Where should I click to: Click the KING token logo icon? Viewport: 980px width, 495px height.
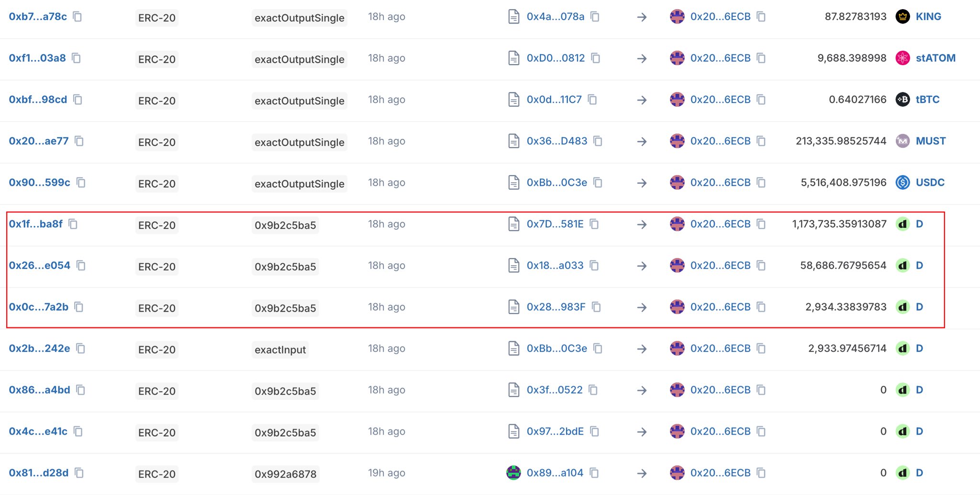point(902,17)
